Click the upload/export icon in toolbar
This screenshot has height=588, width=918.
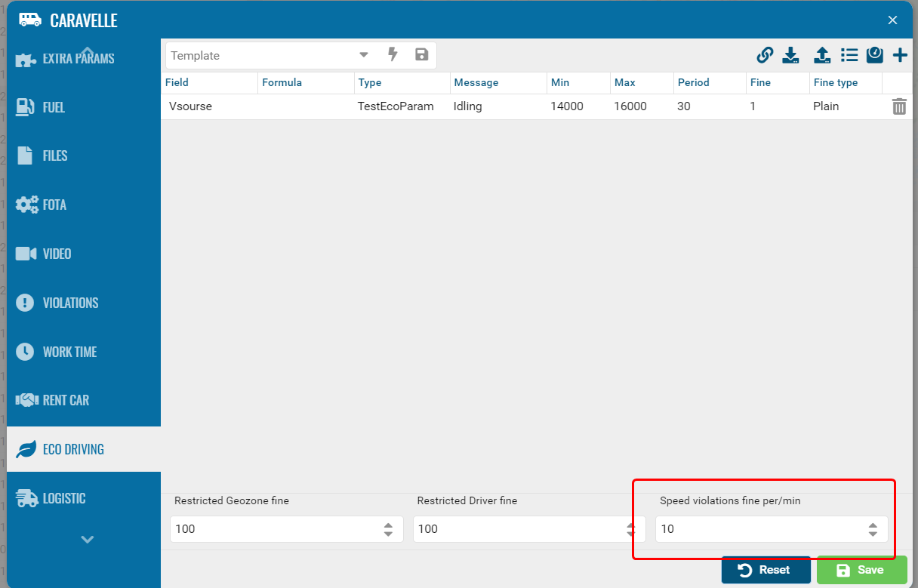pyautogui.click(x=822, y=55)
